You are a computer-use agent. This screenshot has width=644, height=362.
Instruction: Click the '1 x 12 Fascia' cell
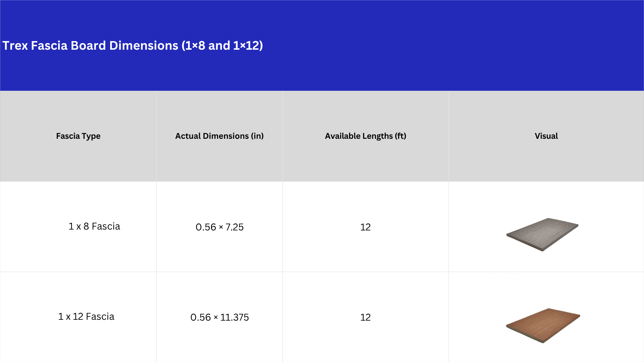pos(86,317)
